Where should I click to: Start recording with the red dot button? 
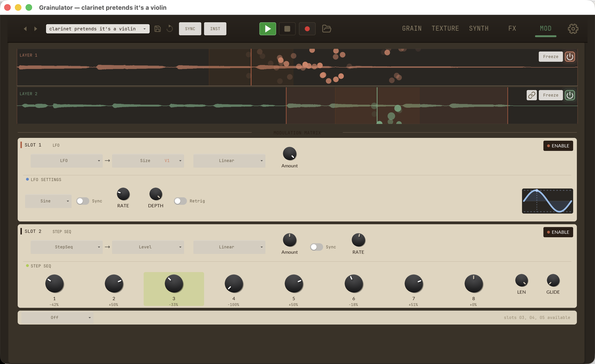click(x=307, y=29)
